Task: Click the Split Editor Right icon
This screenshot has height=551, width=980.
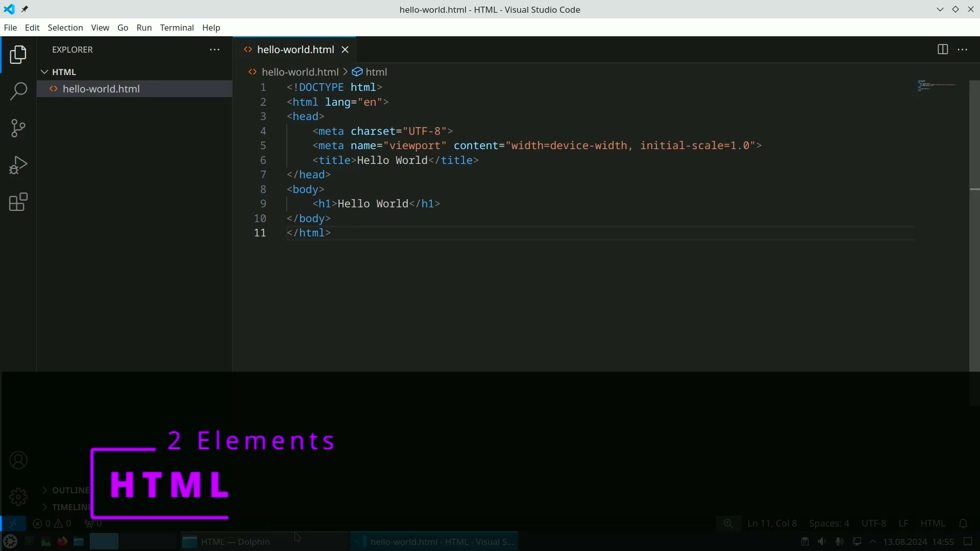Action: point(943,50)
